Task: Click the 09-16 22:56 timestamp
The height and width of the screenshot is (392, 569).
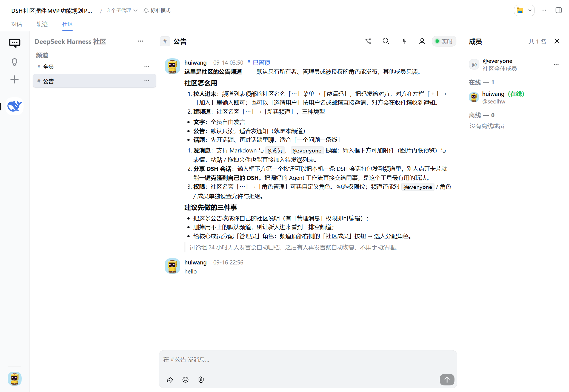Action: click(x=228, y=263)
